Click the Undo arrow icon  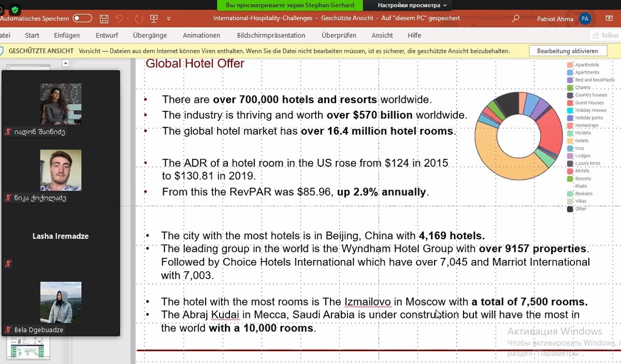coord(119,19)
